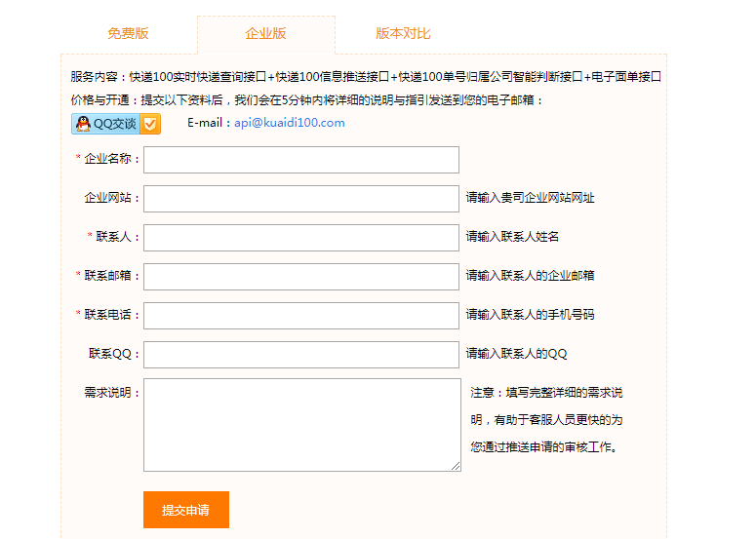Submit the form with 提交申请
This screenshot has height=539, width=756.
(x=186, y=510)
